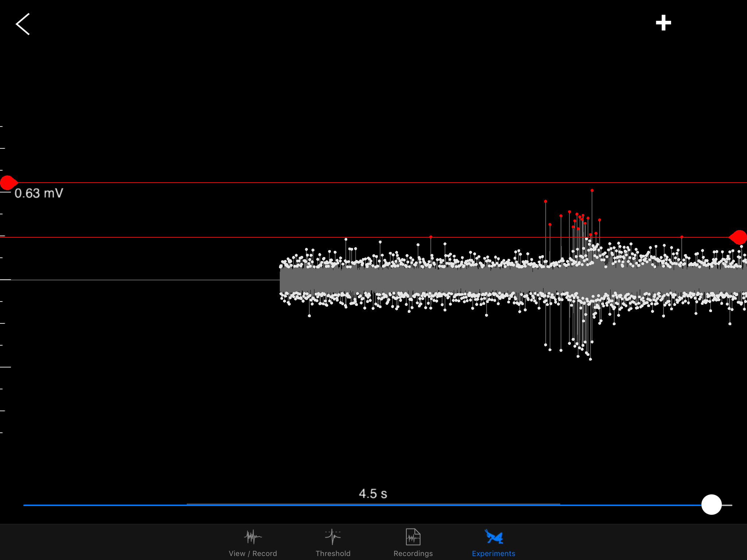Open the Recordings tab

(x=413, y=543)
